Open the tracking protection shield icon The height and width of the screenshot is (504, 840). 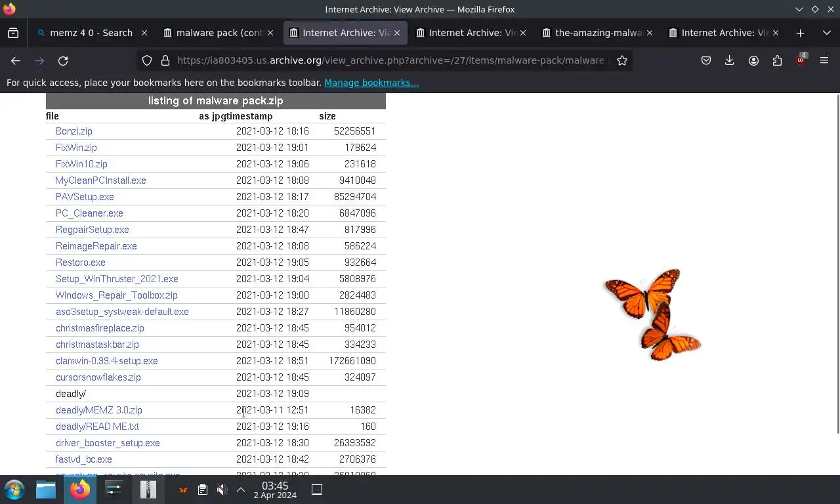pyautogui.click(x=147, y=60)
